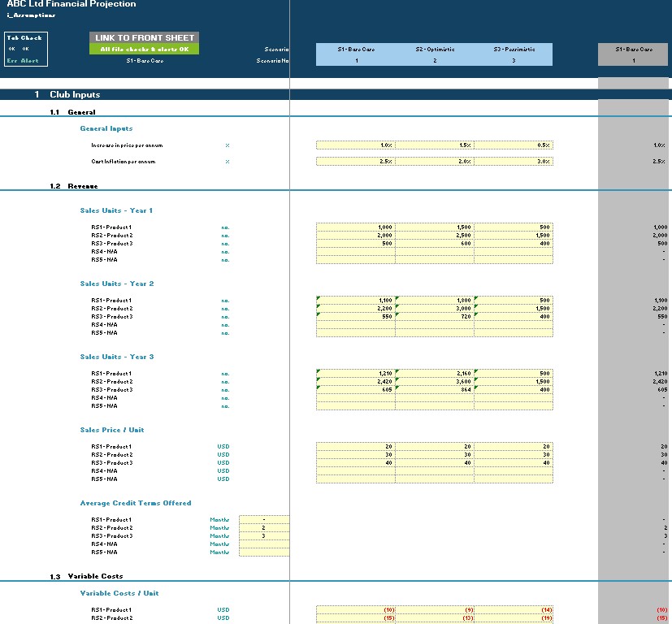Click credit terms input for RS1 showing a dash
This screenshot has width=672, height=624.
264,520
